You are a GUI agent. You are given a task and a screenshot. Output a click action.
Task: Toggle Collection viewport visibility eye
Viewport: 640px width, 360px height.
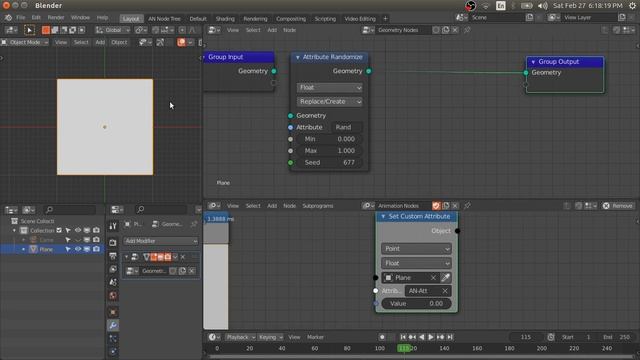(x=78, y=231)
